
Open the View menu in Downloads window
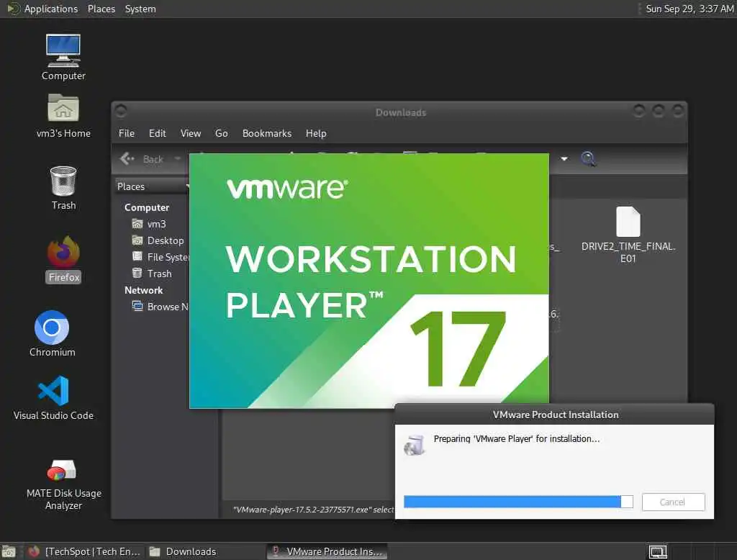click(x=191, y=134)
